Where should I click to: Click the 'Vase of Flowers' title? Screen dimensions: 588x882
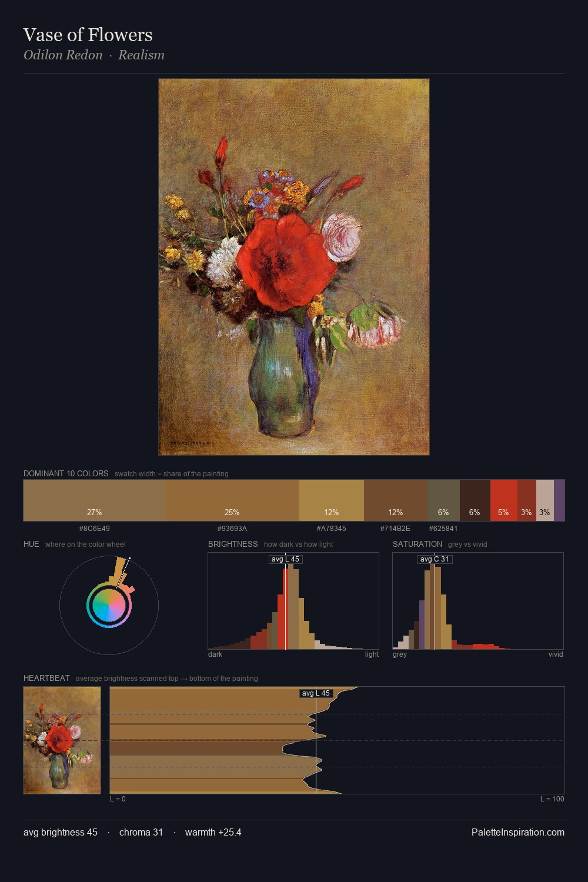click(x=88, y=35)
